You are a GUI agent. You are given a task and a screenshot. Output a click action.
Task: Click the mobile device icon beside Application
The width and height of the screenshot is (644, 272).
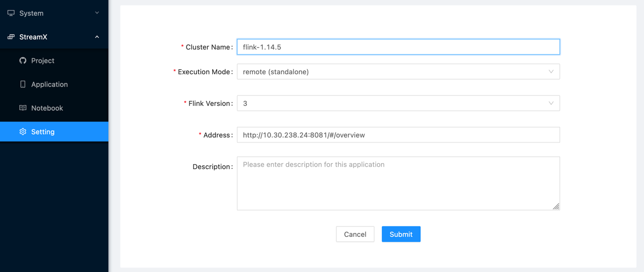pos(23,84)
